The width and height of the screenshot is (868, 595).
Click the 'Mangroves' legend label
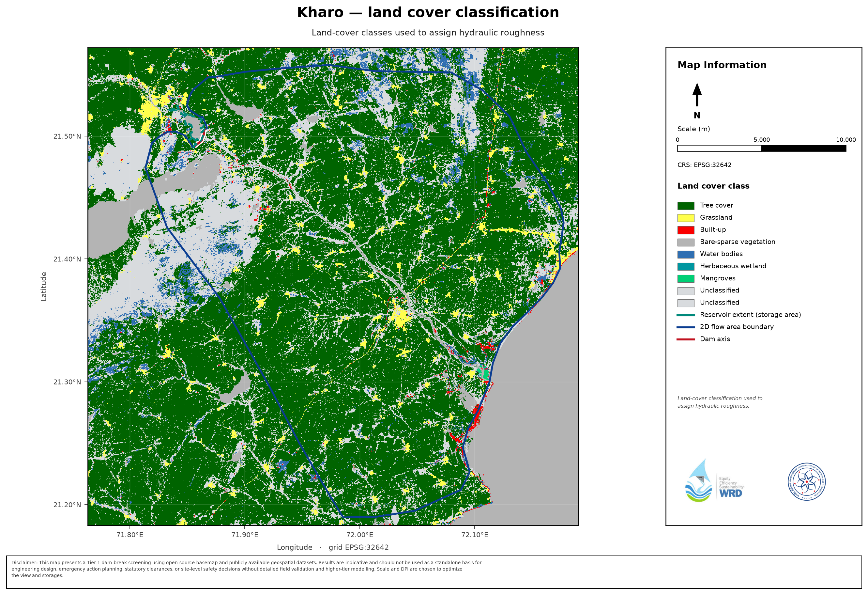[x=718, y=278]
